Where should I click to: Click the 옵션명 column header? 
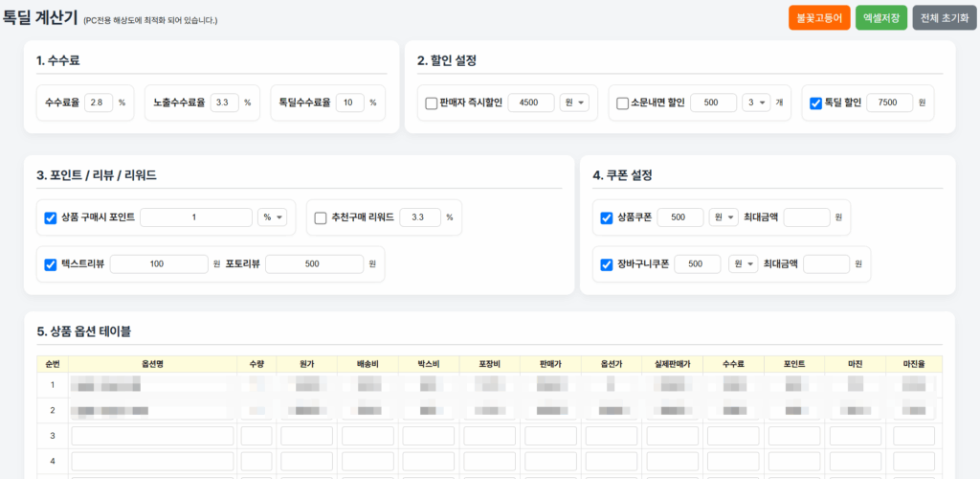(x=152, y=363)
